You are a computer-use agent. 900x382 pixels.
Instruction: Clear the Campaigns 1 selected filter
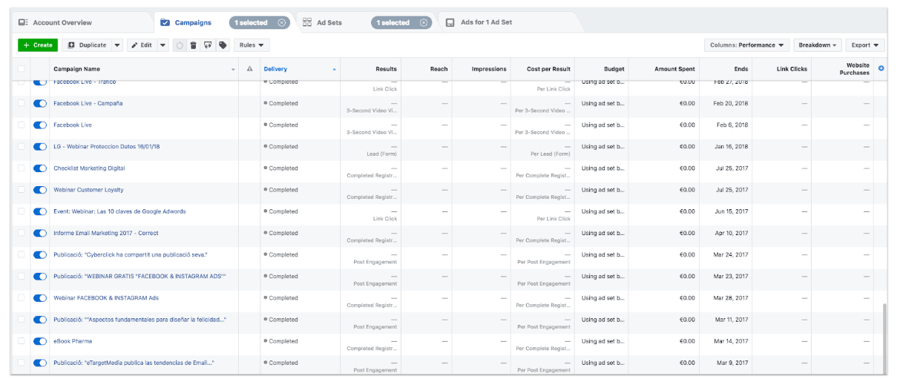tap(281, 22)
